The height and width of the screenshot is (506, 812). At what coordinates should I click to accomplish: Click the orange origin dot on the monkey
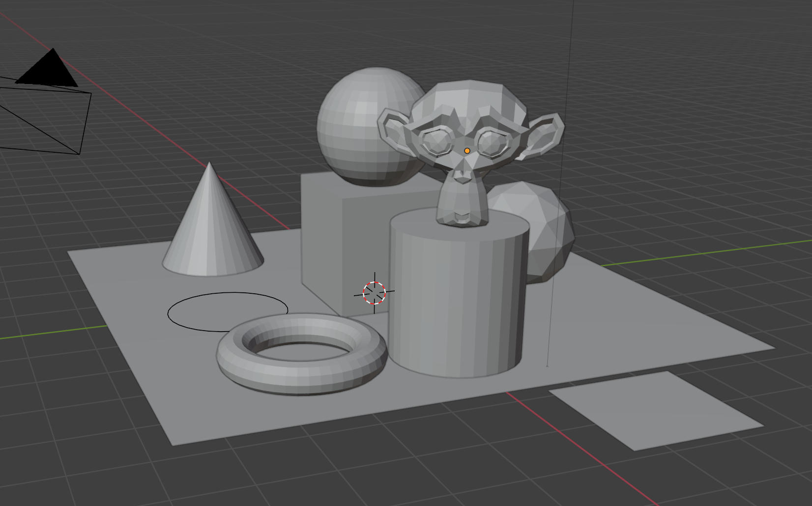click(467, 151)
